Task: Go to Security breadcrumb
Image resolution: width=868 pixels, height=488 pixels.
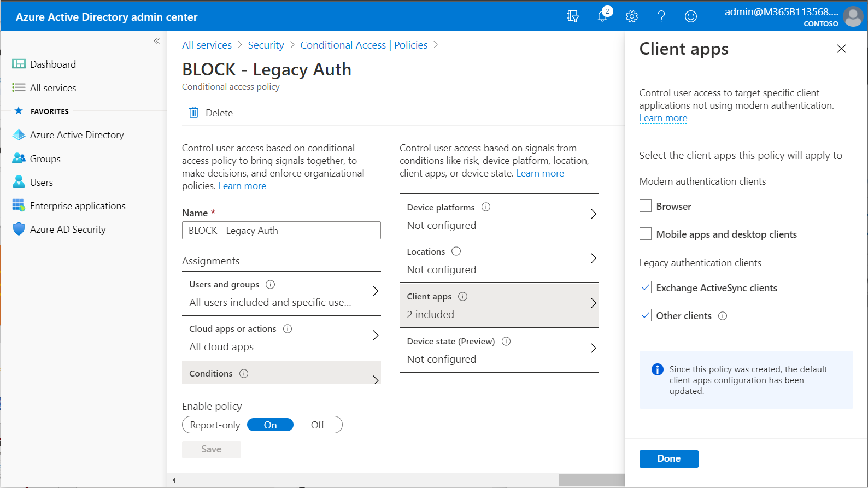Action: [x=266, y=45]
